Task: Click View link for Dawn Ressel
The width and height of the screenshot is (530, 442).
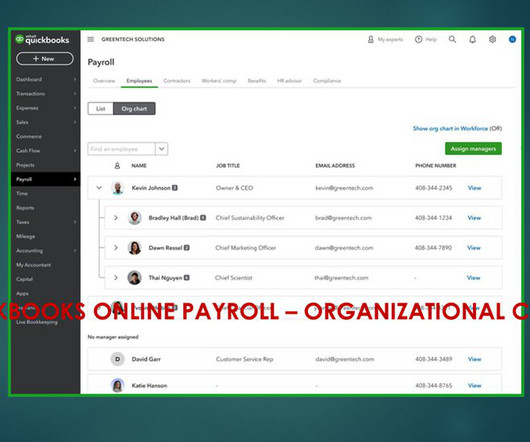Action: [474, 248]
